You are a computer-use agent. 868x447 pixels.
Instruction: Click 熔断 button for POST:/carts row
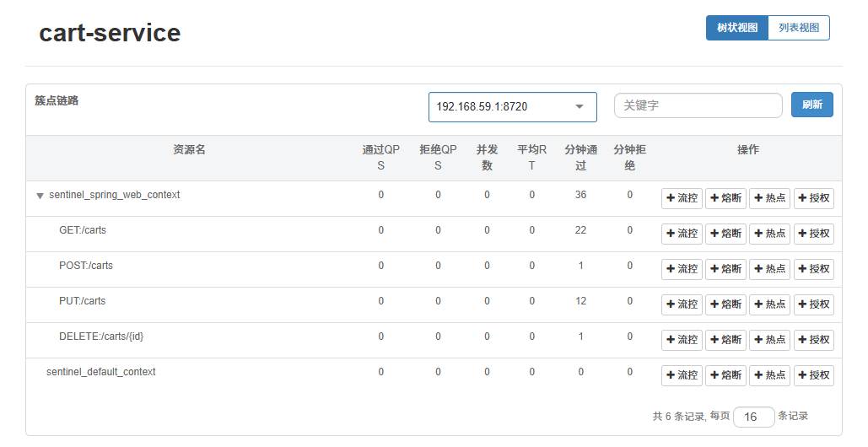[x=725, y=269]
